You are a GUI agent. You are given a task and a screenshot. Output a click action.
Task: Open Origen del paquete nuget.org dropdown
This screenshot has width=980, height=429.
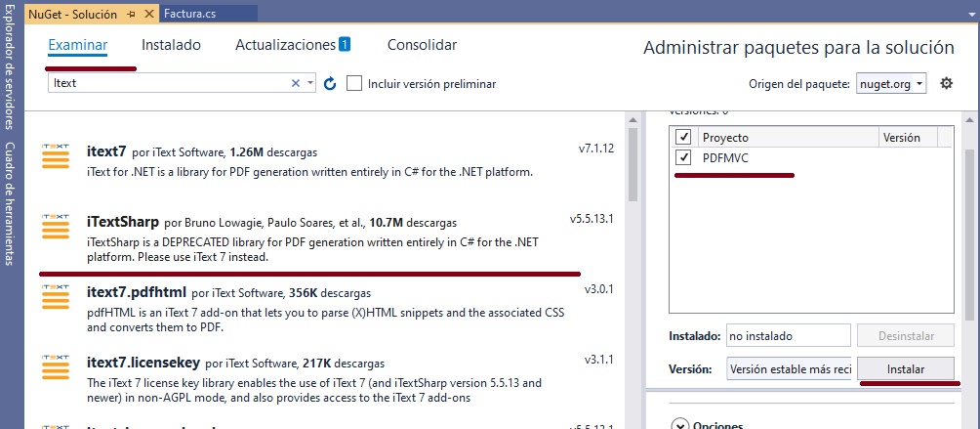coord(892,84)
